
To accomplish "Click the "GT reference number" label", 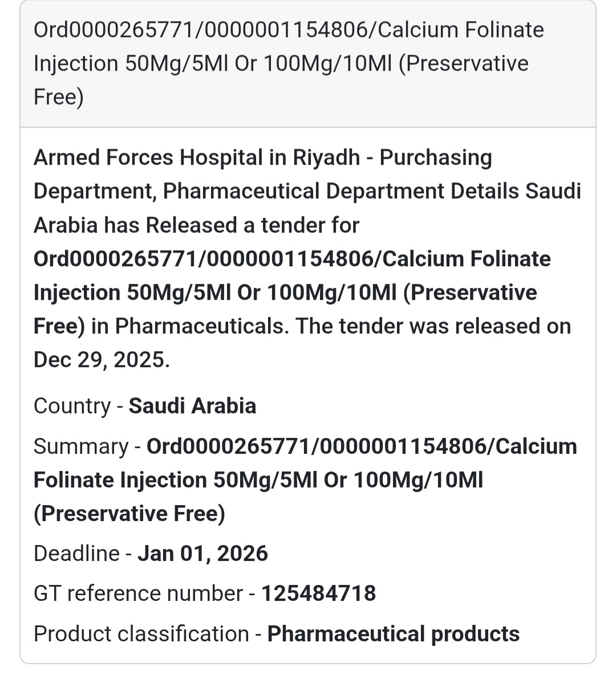I will click(138, 593).
